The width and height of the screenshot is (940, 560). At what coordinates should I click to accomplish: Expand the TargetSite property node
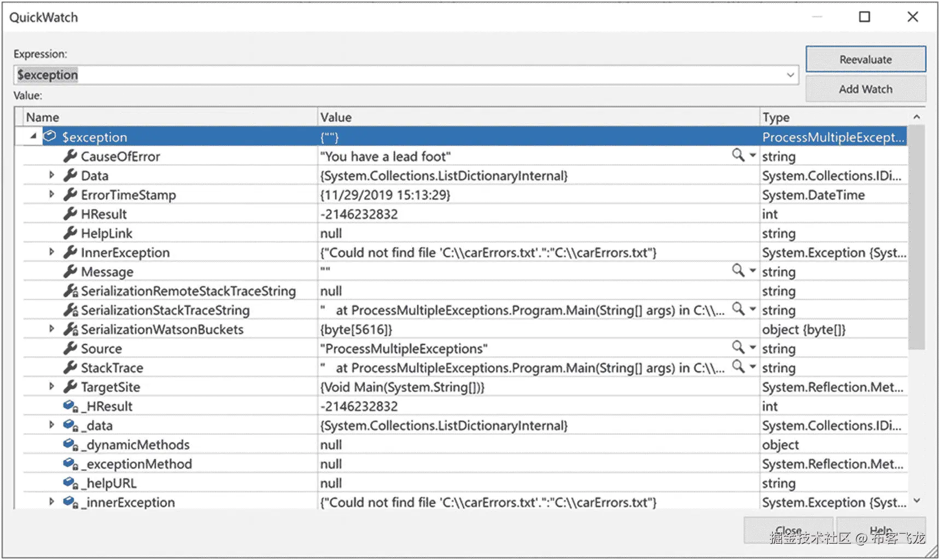[51, 387]
